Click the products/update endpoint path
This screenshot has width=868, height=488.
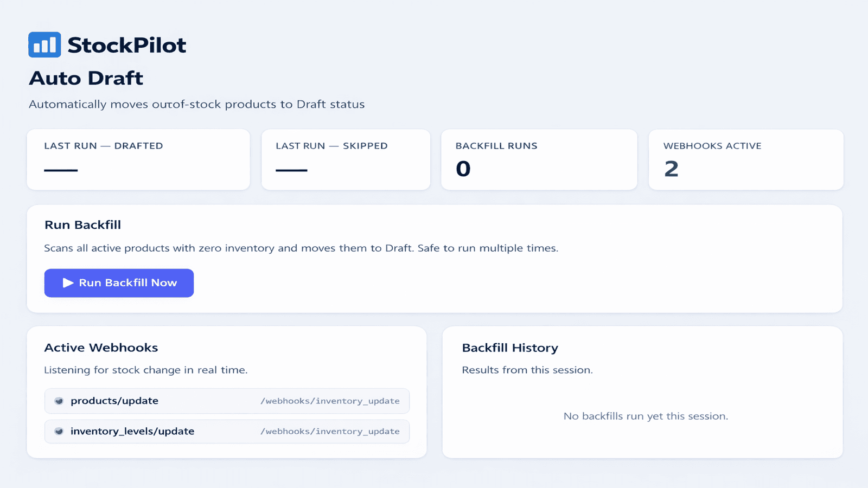[x=330, y=401]
